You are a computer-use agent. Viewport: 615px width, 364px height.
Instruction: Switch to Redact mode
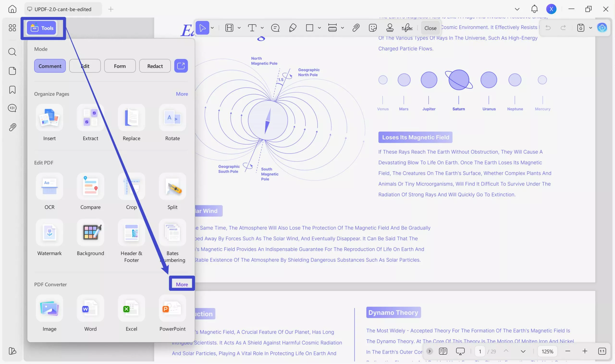(155, 66)
